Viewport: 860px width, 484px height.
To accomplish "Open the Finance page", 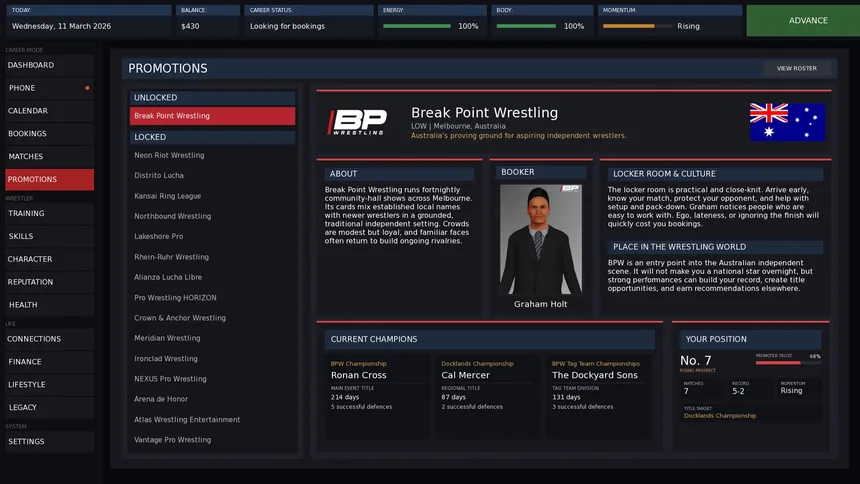I will click(49, 362).
